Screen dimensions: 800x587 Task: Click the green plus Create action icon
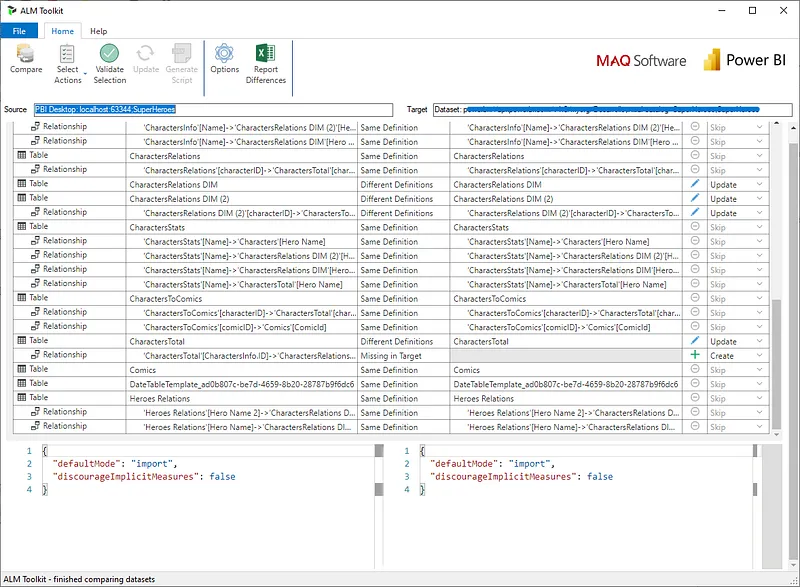point(695,355)
